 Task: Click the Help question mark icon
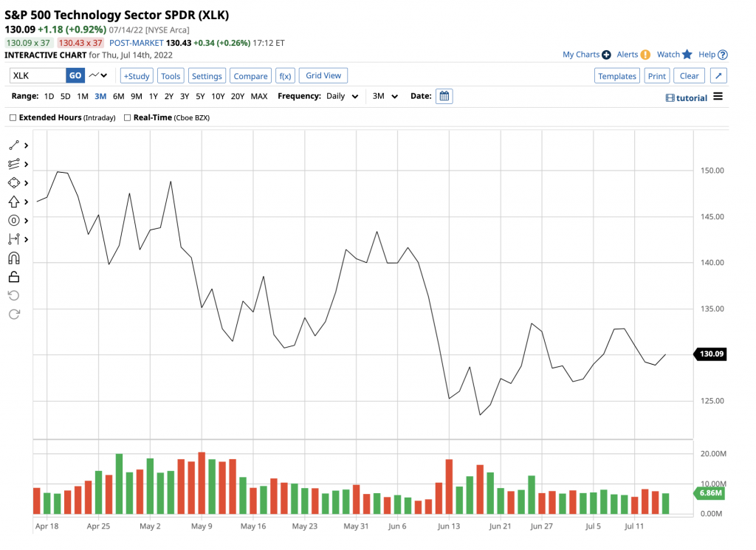coord(722,55)
